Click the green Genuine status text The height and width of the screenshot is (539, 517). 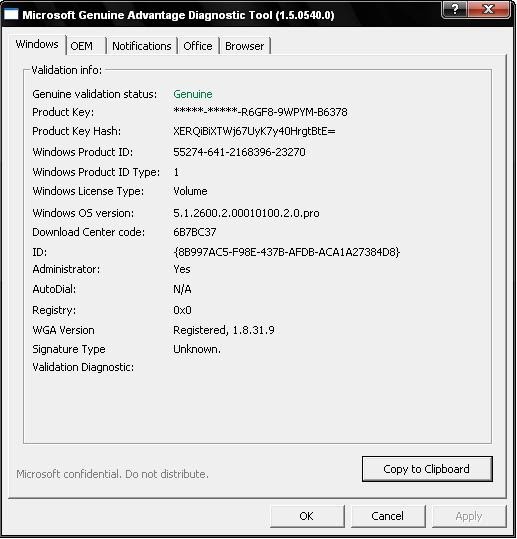click(193, 94)
